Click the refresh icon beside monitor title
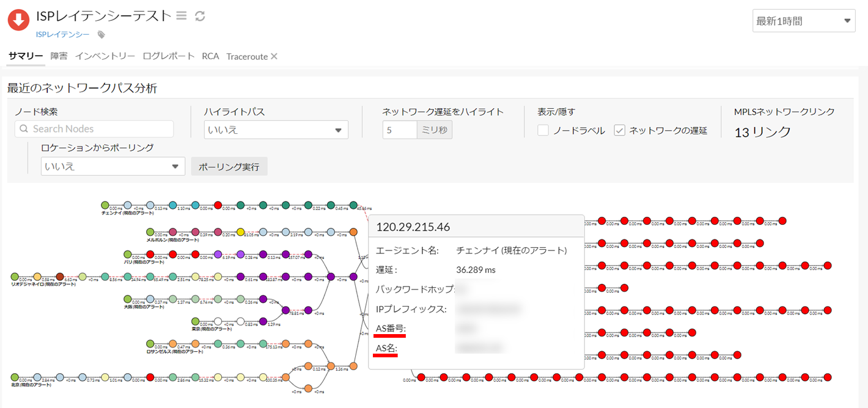868x408 pixels. pos(200,16)
